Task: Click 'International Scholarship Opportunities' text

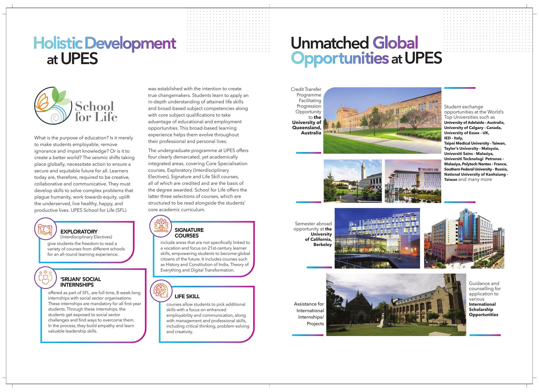Action: coord(483,309)
